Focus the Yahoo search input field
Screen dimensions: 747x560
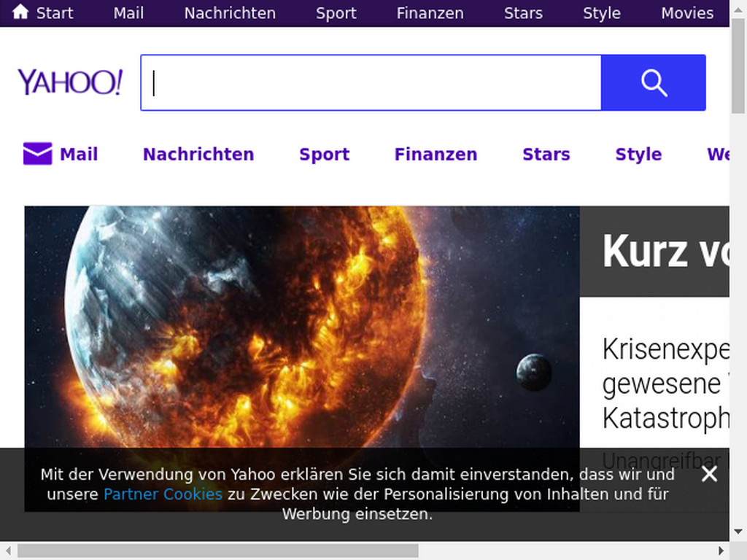[371, 83]
